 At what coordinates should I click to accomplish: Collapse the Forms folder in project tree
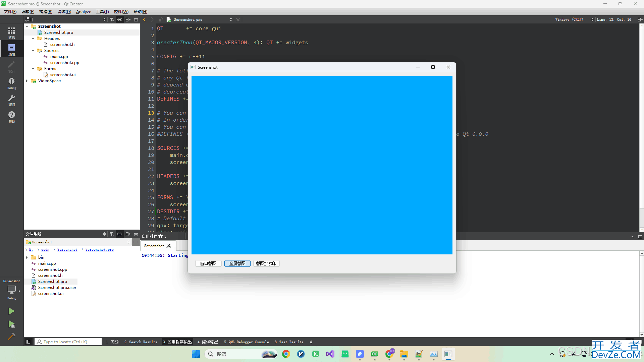click(x=33, y=68)
